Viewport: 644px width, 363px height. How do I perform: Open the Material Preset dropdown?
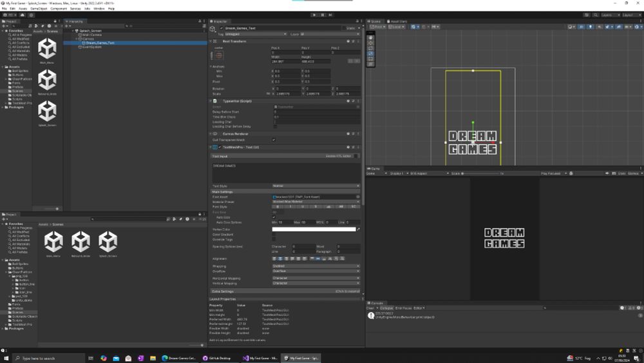pos(316,202)
